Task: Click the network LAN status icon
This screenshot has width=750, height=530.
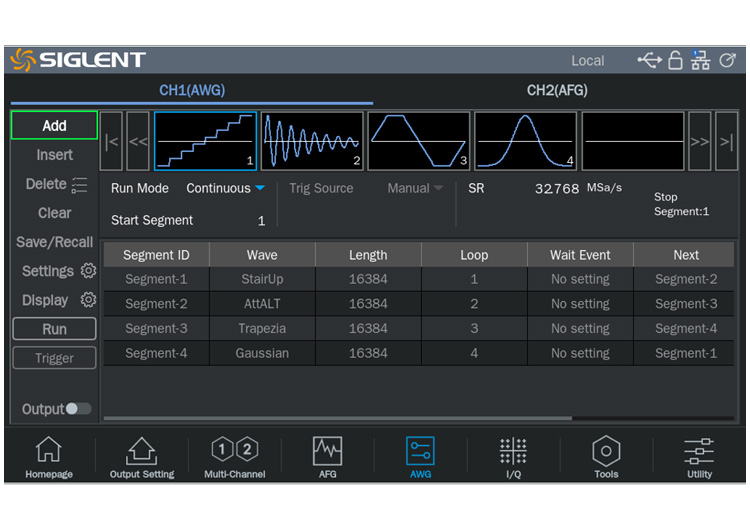Action: [x=700, y=61]
